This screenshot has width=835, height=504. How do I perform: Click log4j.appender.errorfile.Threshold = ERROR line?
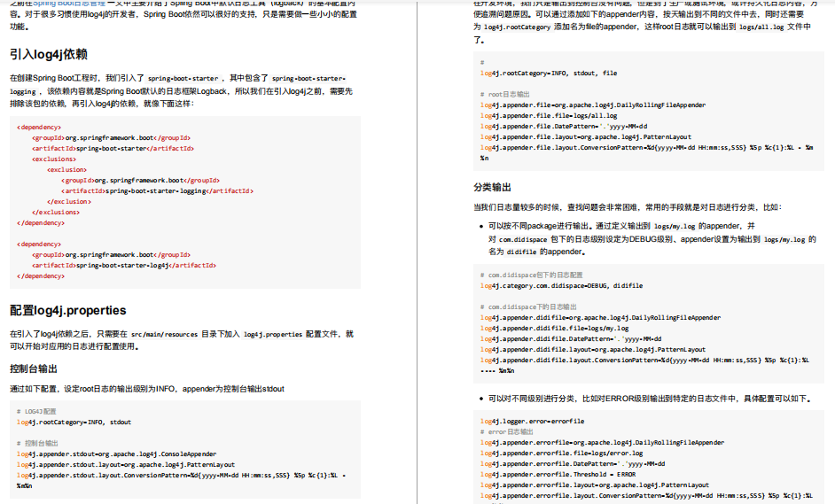[x=558, y=474]
